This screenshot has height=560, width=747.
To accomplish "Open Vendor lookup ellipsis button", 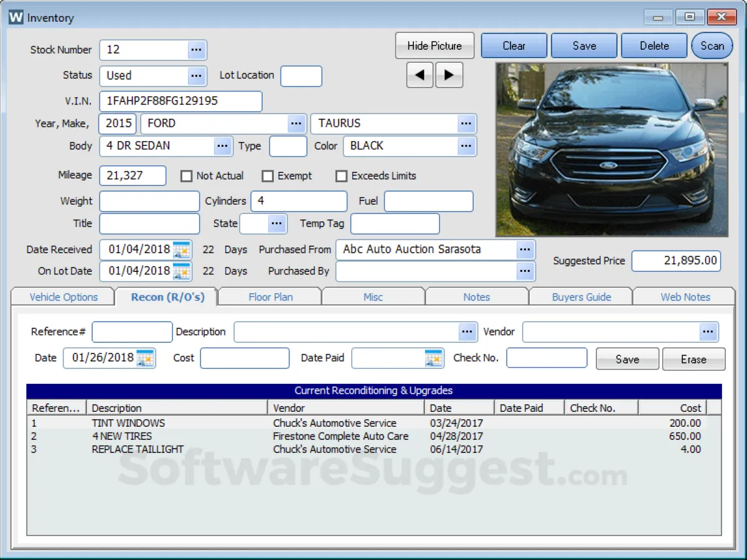I will (708, 332).
